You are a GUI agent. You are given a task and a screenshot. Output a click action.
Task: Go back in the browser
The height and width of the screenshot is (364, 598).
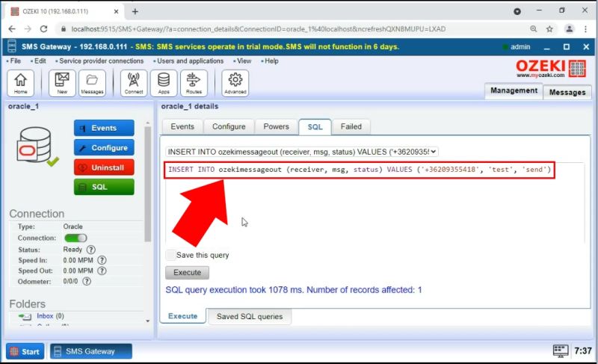point(12,29)
